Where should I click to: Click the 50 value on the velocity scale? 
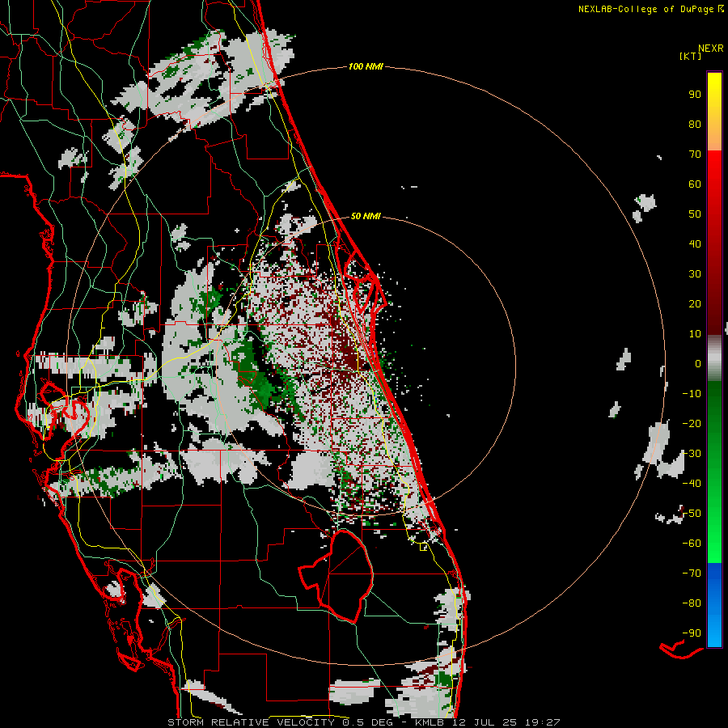[x=695, y=214]
